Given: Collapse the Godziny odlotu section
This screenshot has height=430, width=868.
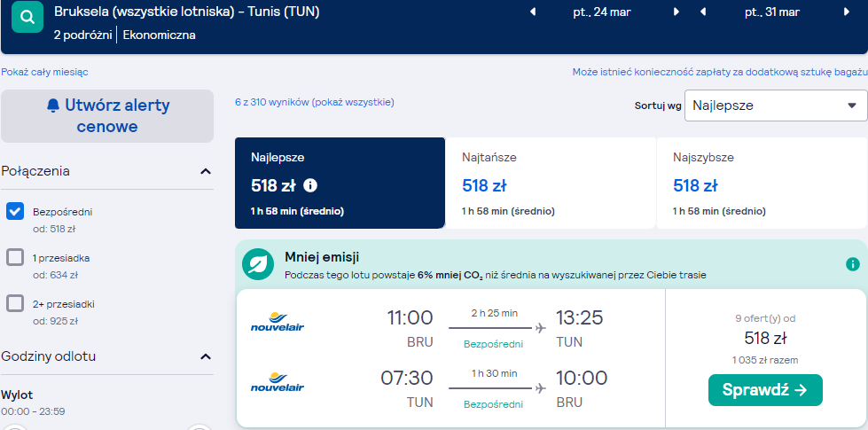Looking at the screenshot, I should click(206, 356).
